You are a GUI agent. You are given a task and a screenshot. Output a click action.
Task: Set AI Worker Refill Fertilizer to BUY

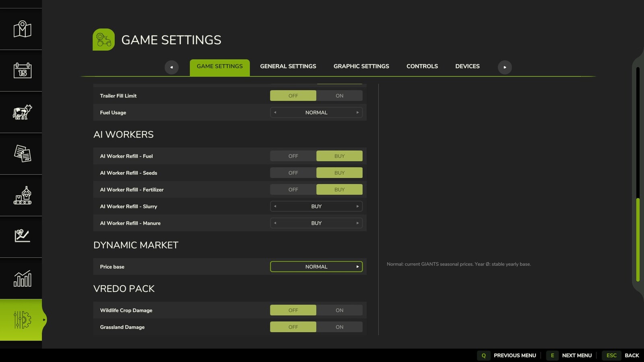[x=339, y=189]
